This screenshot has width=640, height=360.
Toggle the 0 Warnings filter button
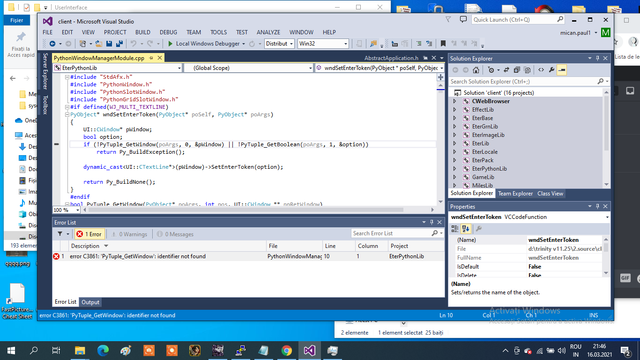coord(129,234)
